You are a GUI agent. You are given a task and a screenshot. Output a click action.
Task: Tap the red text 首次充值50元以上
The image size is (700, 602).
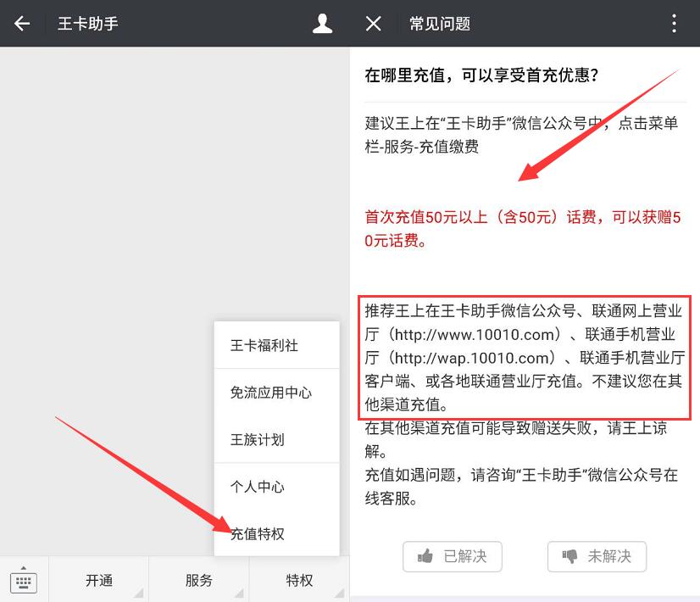pyautogui.click(x=426, y=217)
